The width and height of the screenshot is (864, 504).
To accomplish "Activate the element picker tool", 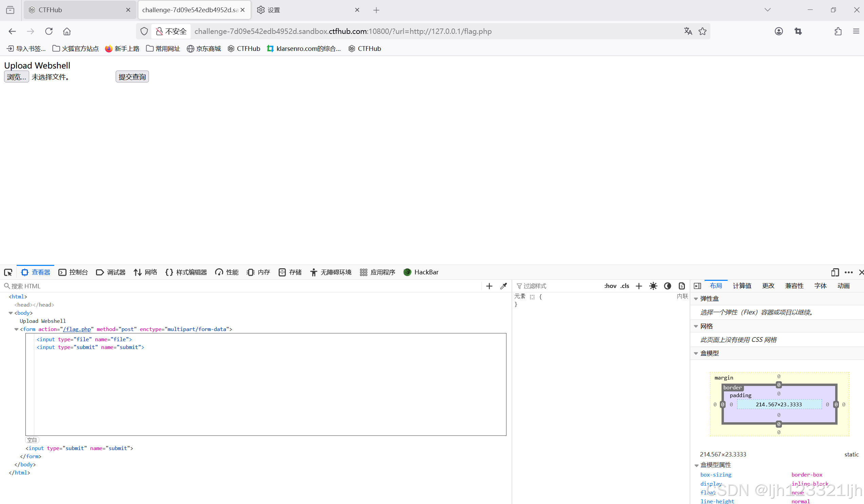I will click(8, 272).
